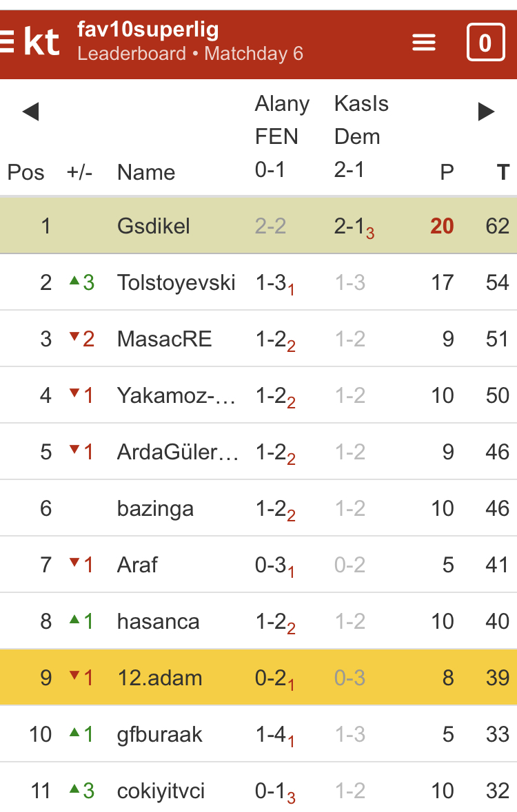The width and height of the screenshot is (517, 812).
Task: Select the KasIs Dem 2-1 match column
Action: (361, 136)
